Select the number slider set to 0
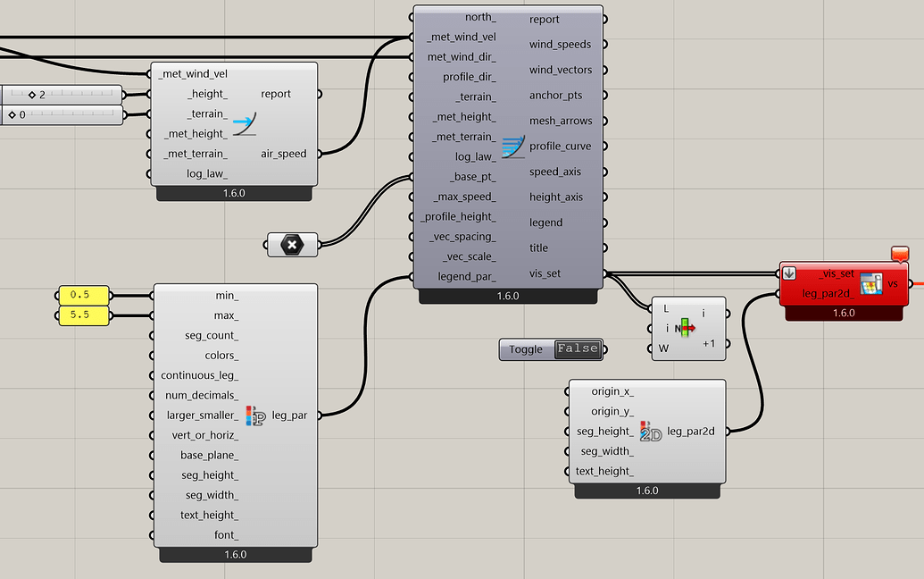924x579 pixels. coord(62,115)
